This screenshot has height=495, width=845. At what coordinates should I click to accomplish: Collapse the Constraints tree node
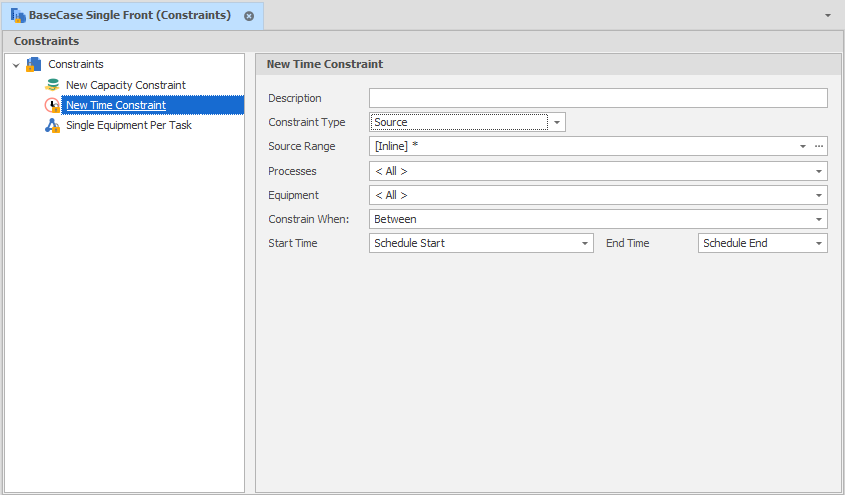[16, 65]
